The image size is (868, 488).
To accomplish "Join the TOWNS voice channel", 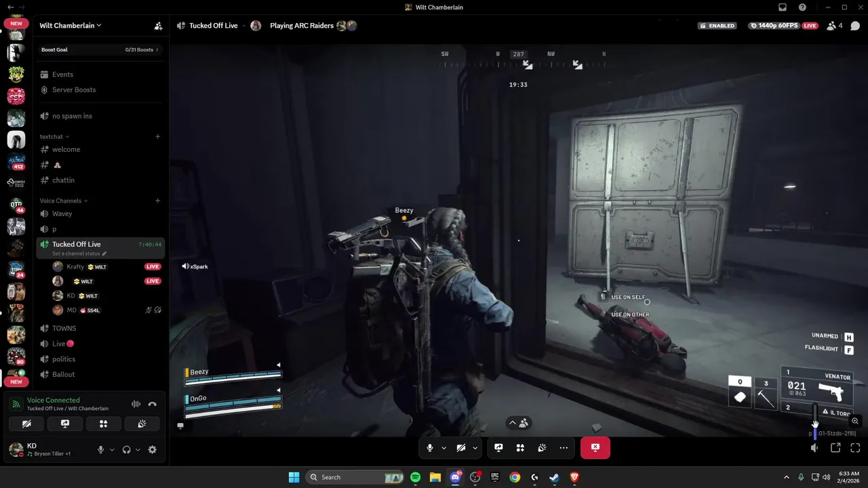I will pyautogui.click(x=100, y=329).
